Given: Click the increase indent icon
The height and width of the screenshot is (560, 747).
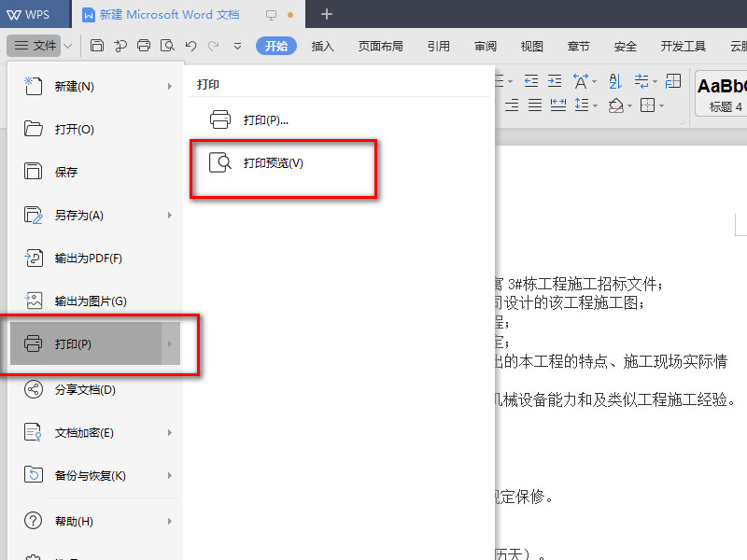Looking at the screenshot, I should click(x=555, y=80).
